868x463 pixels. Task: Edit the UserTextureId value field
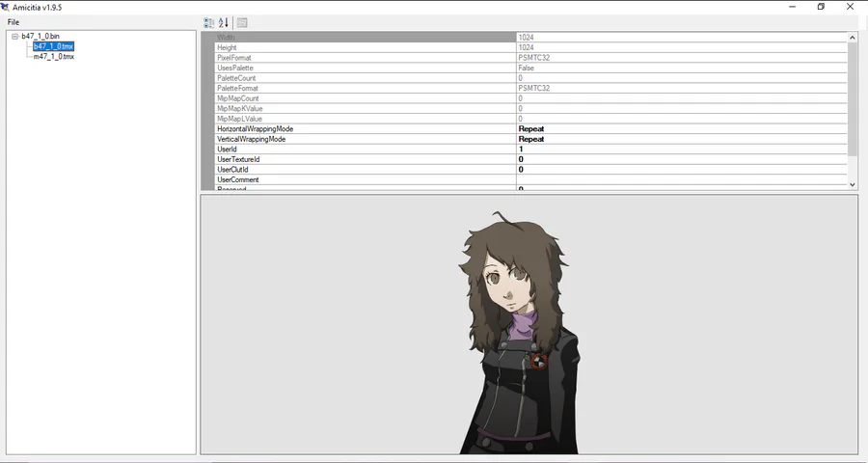pos(682,159)
